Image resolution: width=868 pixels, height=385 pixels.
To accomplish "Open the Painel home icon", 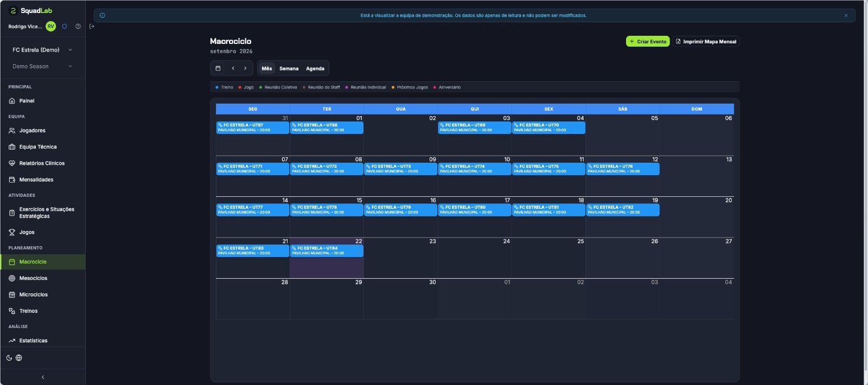I will click(12, 101).
